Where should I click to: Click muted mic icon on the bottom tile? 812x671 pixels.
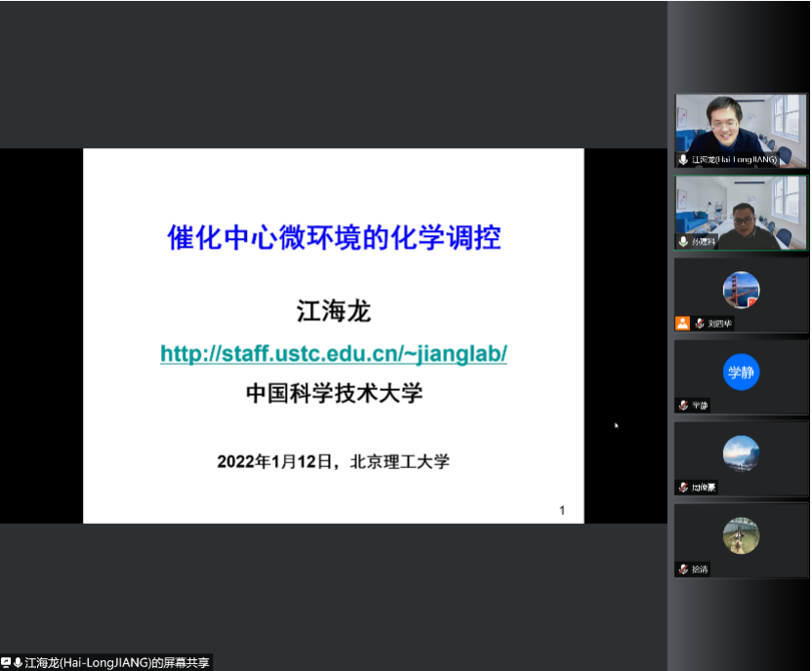(683, 569)
